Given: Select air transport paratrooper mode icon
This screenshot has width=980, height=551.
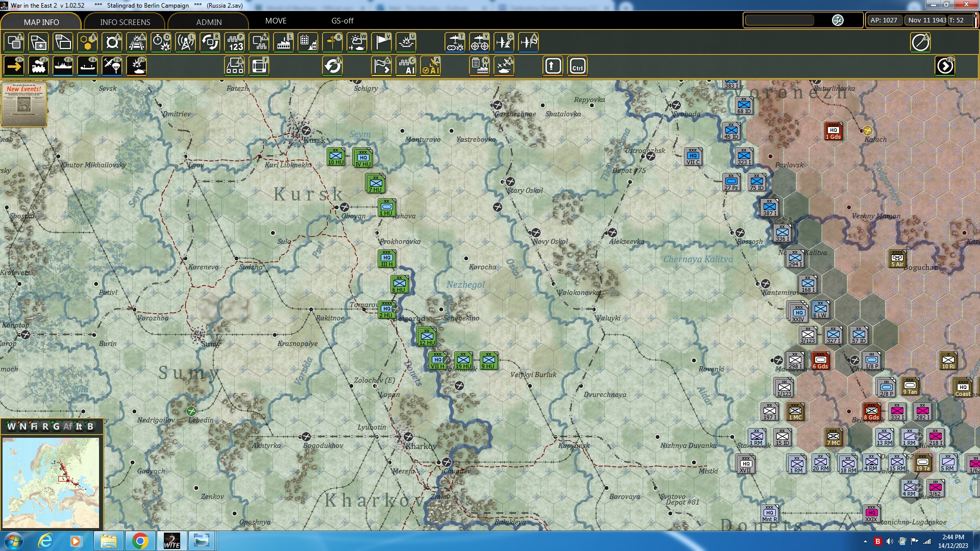Looking at the screenshot, I should 112,66.
